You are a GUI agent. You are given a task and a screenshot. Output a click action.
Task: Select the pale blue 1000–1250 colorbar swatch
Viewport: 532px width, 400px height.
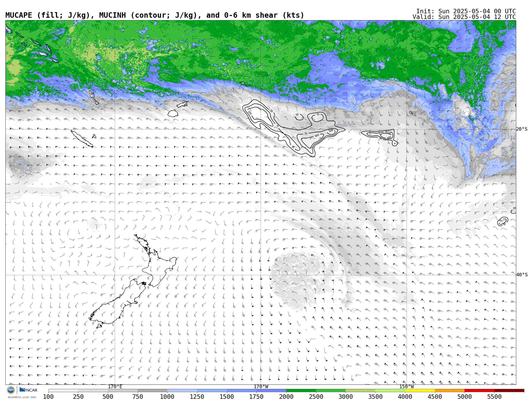click(182, 391)
